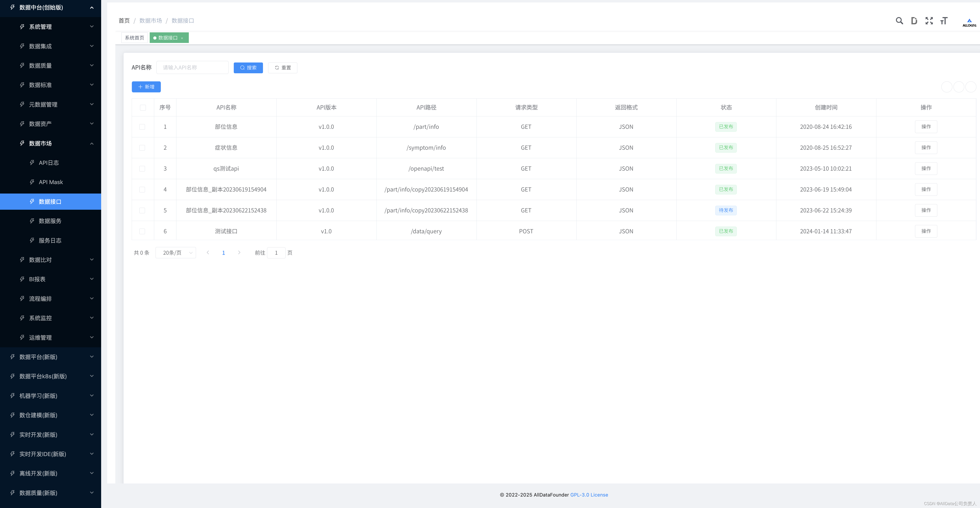Open the font size icon
The image size is (980, 508).
pyautogui.click(x=944, y=21)
